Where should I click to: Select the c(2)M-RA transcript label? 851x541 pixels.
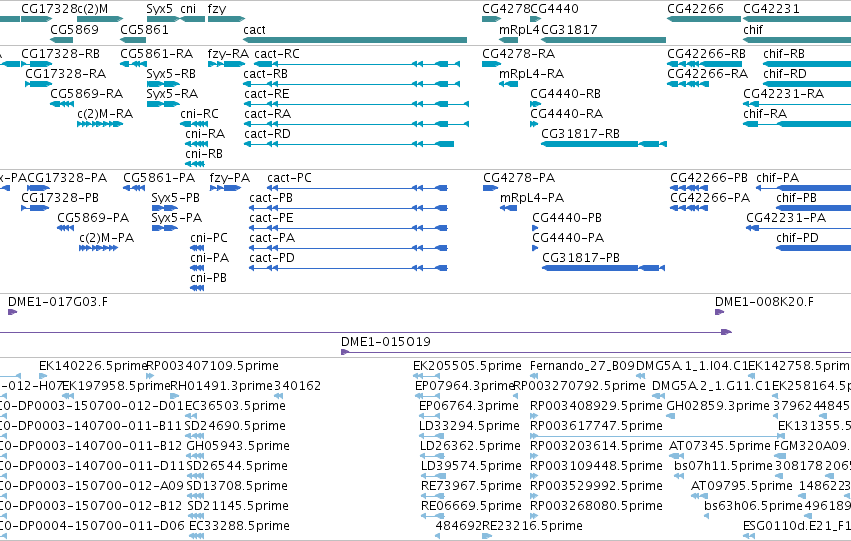[105, 114]
